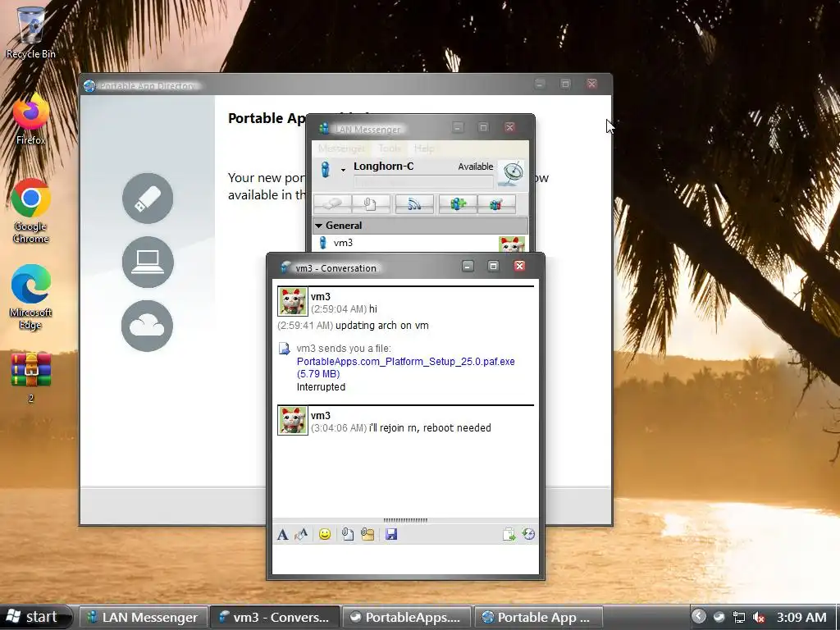Click the "updating arch on vm" message

tap(382, 326)
